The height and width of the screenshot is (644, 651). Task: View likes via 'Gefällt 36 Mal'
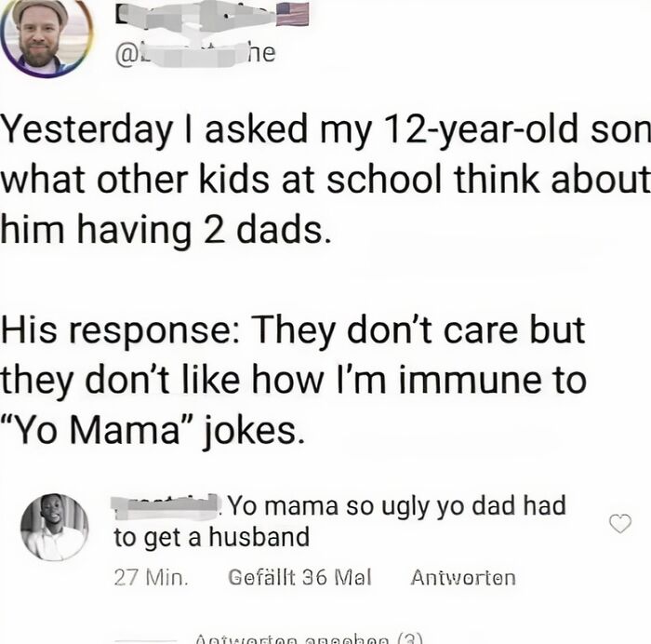click(x=299, y=577)
